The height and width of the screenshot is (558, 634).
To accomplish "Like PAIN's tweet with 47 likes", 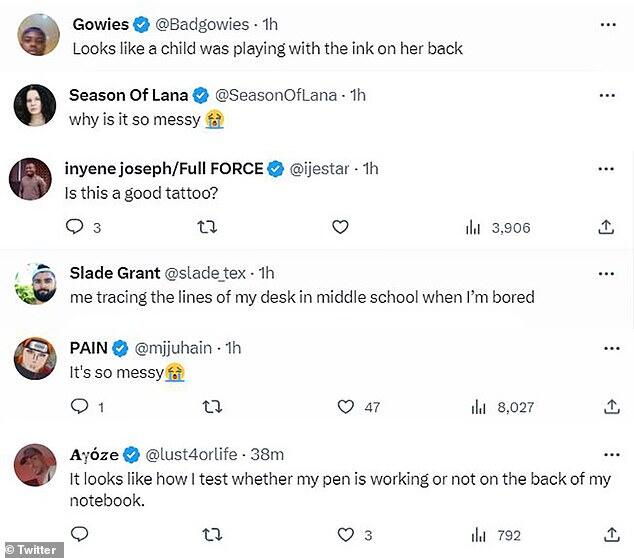I will (346, 407).
